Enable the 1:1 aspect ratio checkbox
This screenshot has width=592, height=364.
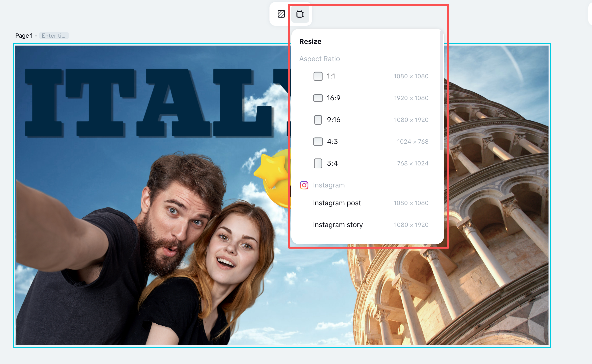318,76
